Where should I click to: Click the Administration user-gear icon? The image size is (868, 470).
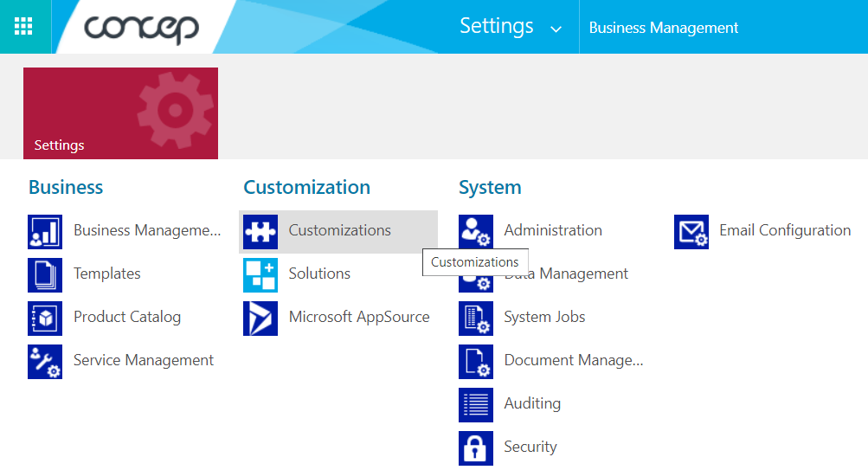tap(475, 232)
